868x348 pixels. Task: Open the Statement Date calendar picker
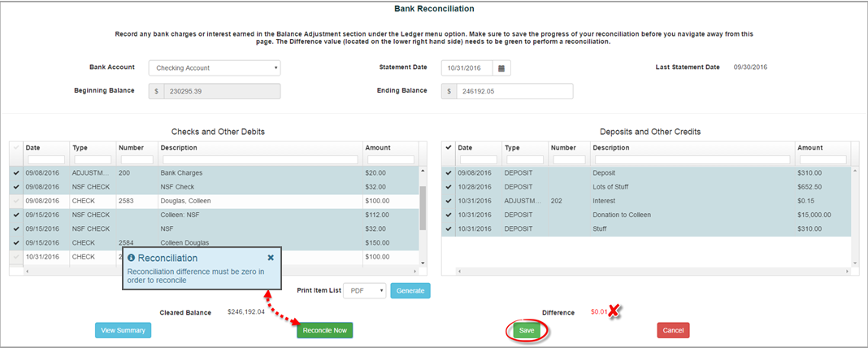(501, 68)
